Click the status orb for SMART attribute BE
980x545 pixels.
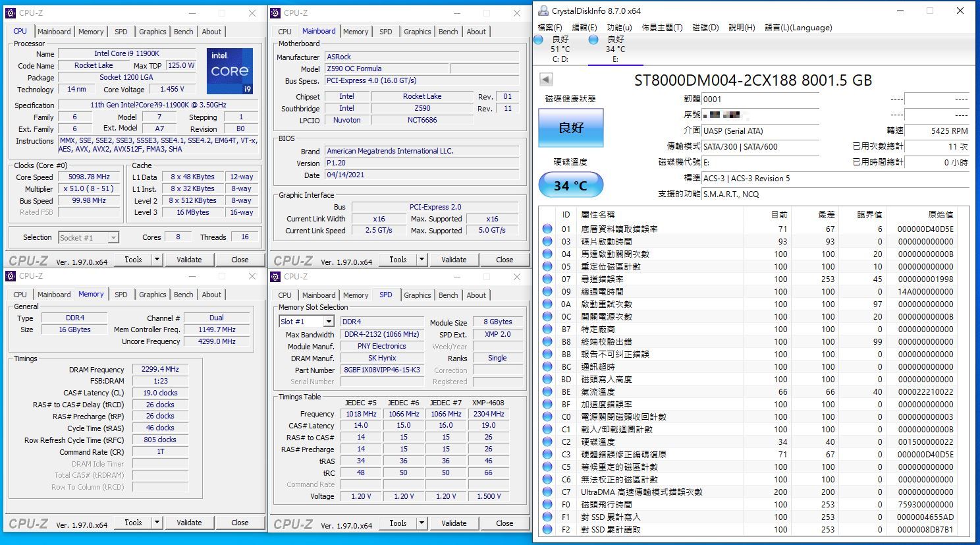click(547, 391)
